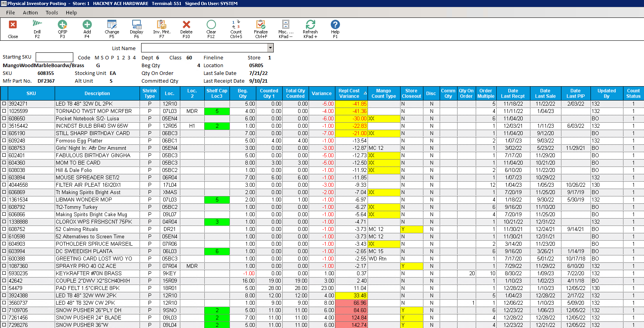Screen dimensions: 644x328
Task: Check the row box for SKU 3515442
Action: click(4, 126)
